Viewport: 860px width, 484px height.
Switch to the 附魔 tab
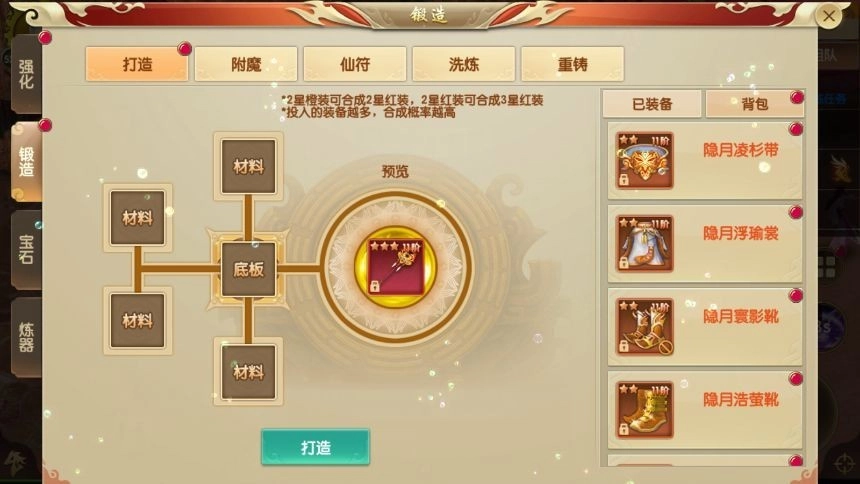point(246,64)
